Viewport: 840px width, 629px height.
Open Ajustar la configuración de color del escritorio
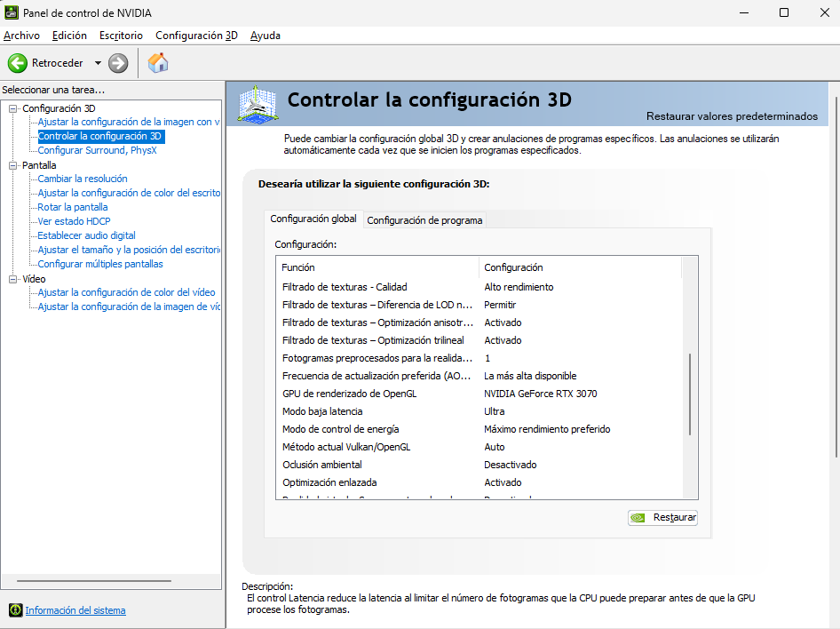coord(129,193)
